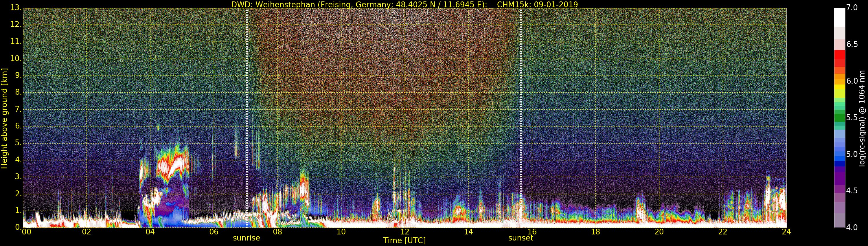
Task: Click the time axis tick label '10'
Action: click(x=341, y=232)
